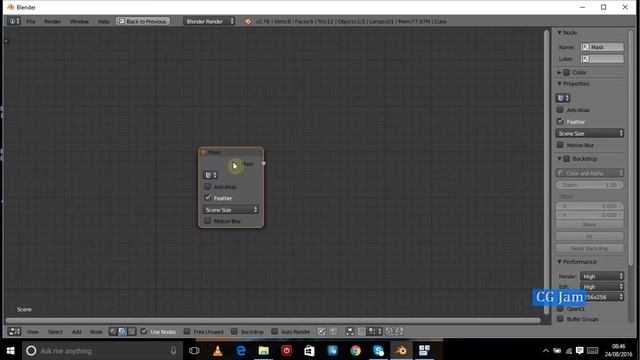The image size is (640, 360).
Task: Collapse the Backdrop panel section
Action: pyautogui.click(x=560, y=159)
